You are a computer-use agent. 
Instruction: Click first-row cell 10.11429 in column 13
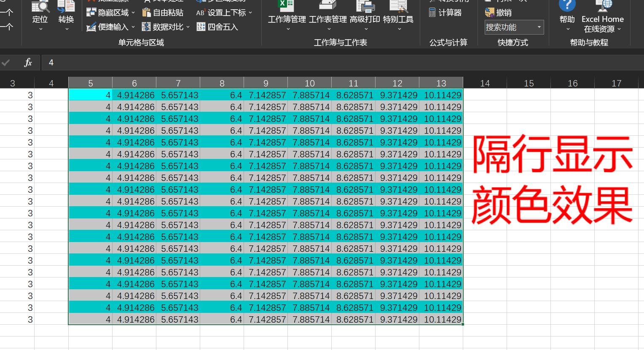tap(441, 95)
